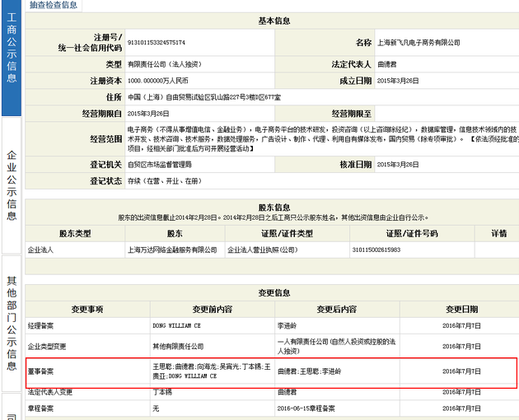Image resolution: width=519 pixels, height=420 pixels.
Task: Click the 变更前内容 column header
Action: coord(213,309)
